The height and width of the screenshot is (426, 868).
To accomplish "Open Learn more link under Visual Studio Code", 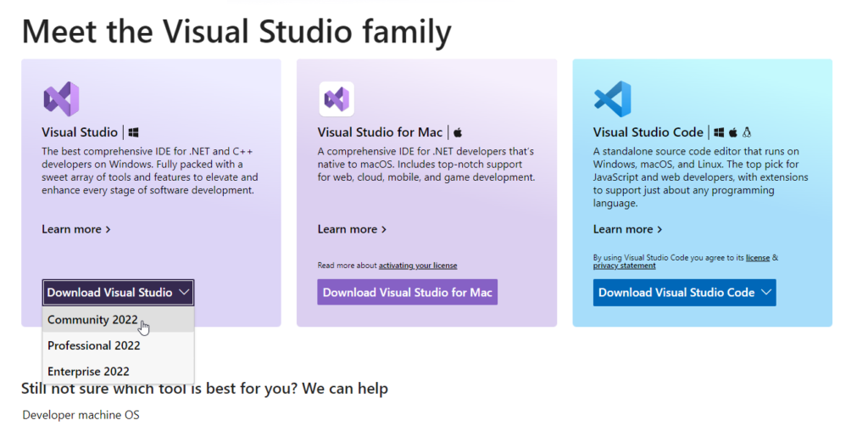I will point(628,229).
